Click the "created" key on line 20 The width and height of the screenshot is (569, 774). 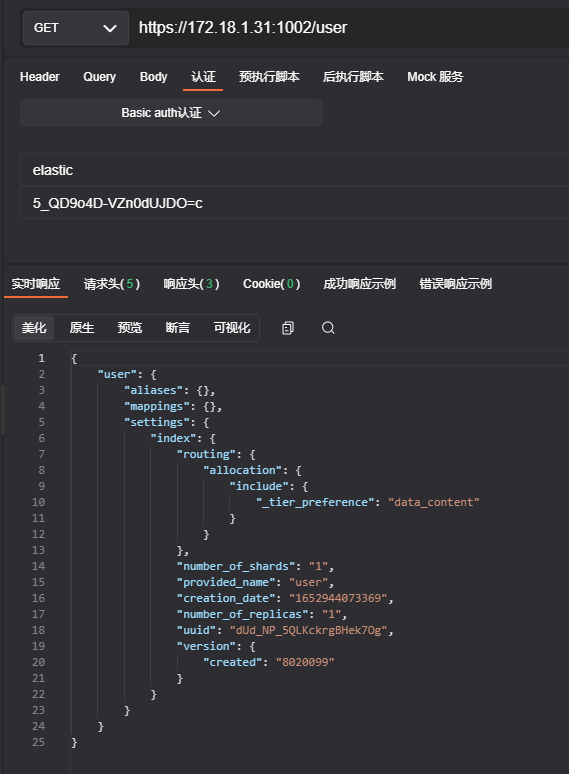[232, 662]
